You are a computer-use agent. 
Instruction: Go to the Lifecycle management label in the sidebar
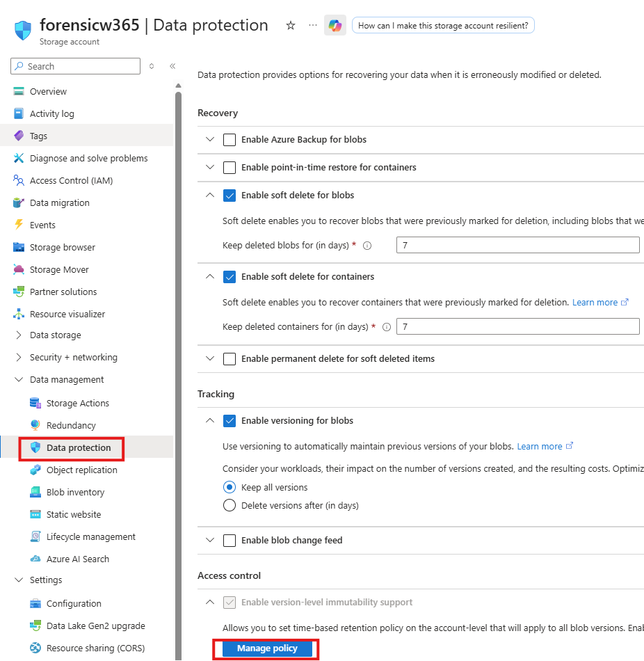coord(91,536)
